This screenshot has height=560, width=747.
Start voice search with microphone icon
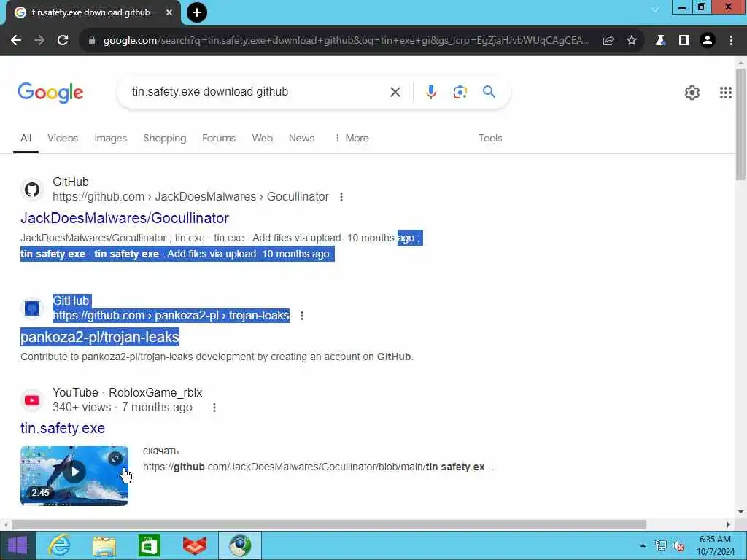coord(431,92)
